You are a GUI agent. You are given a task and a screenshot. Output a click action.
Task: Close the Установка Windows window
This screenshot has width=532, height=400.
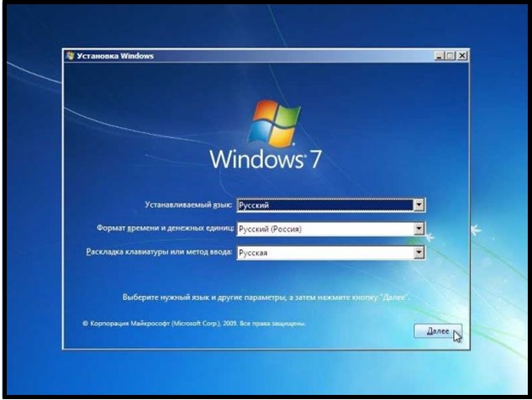[462, 56]
